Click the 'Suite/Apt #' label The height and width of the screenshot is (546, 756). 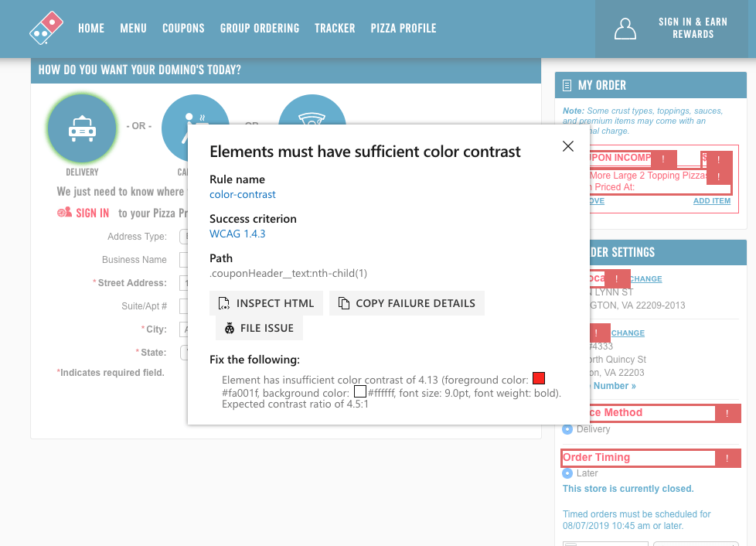click(144, 305)
